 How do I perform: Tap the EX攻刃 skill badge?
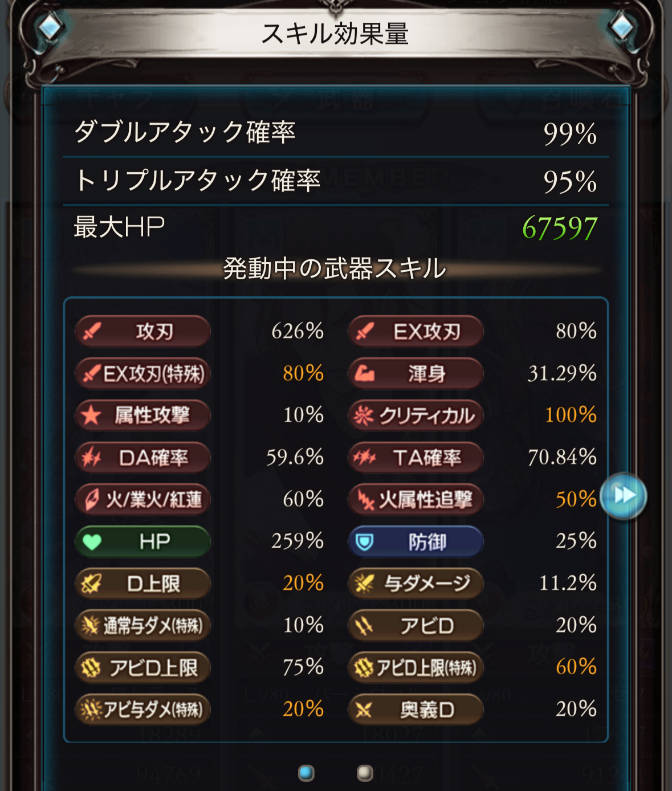[x=416, y=331]
